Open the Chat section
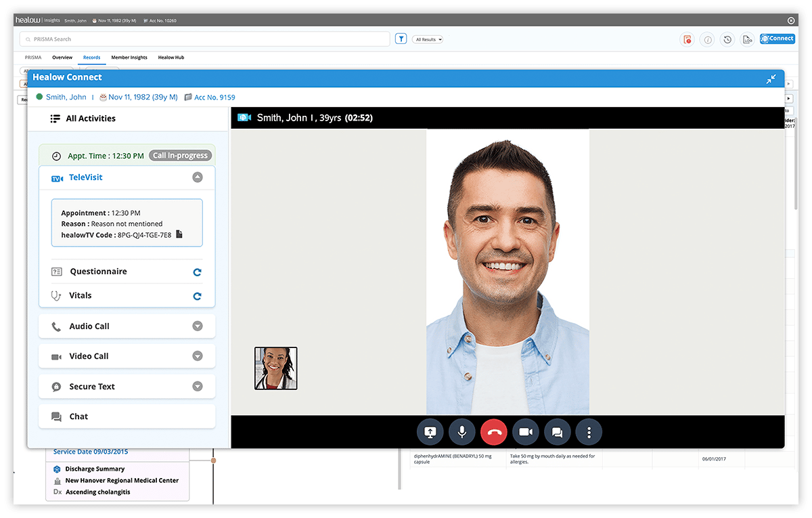Viewport: 812px width, 518px height. click(127, 416)
